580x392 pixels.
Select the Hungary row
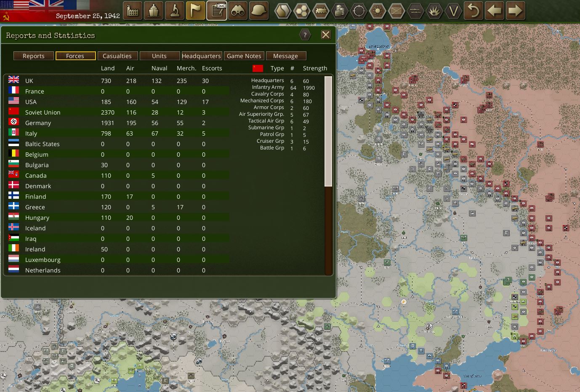click(x=119, y=218)
